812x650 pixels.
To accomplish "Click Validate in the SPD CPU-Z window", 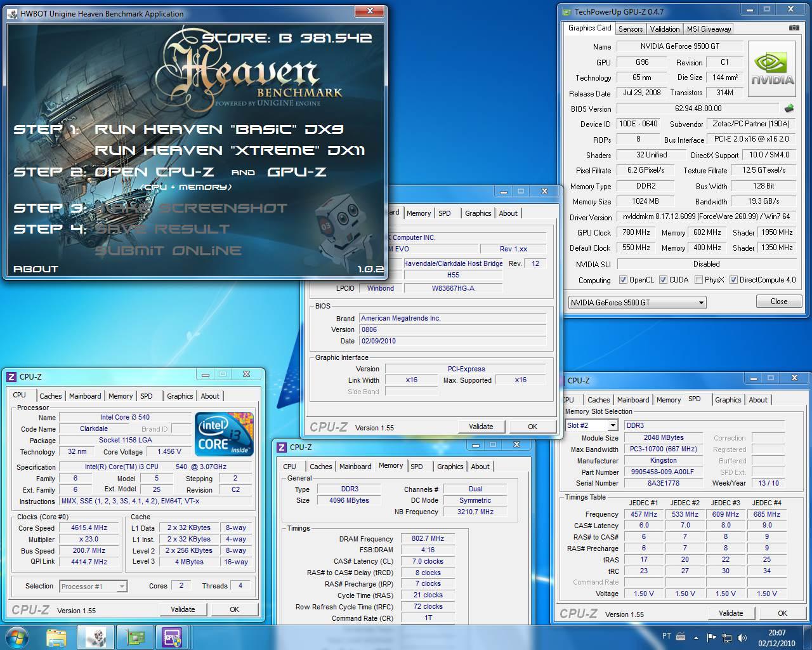I will (731, 613).
